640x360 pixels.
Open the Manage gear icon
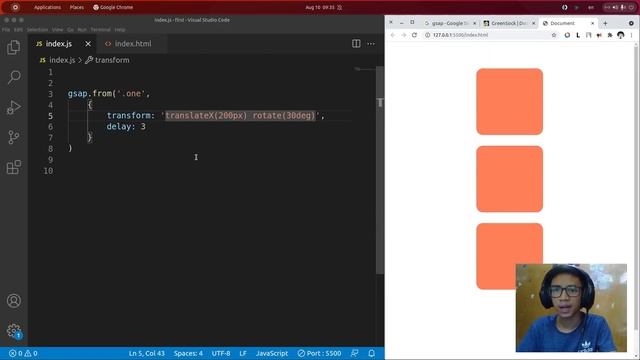point(13,331)
